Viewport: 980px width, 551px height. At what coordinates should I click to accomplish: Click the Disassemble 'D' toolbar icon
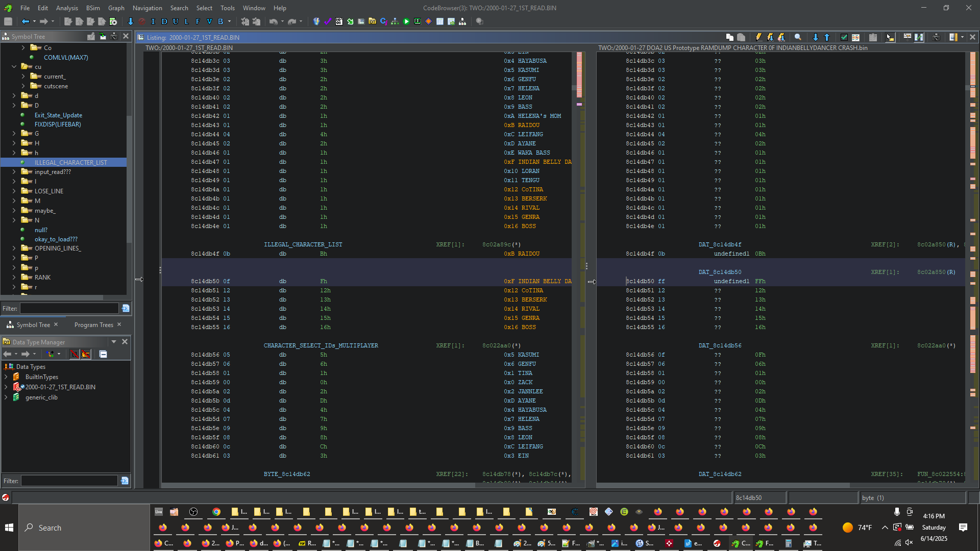click(164, 21)
